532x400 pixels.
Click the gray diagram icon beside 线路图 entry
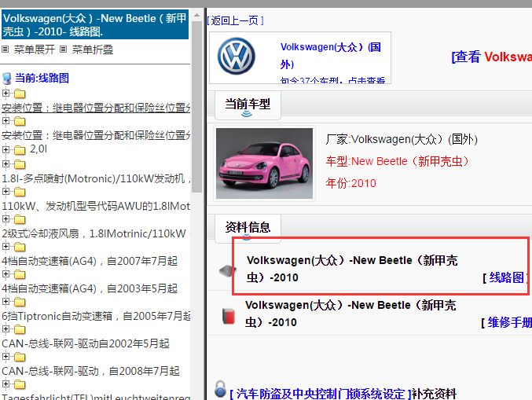coord(227,270)
